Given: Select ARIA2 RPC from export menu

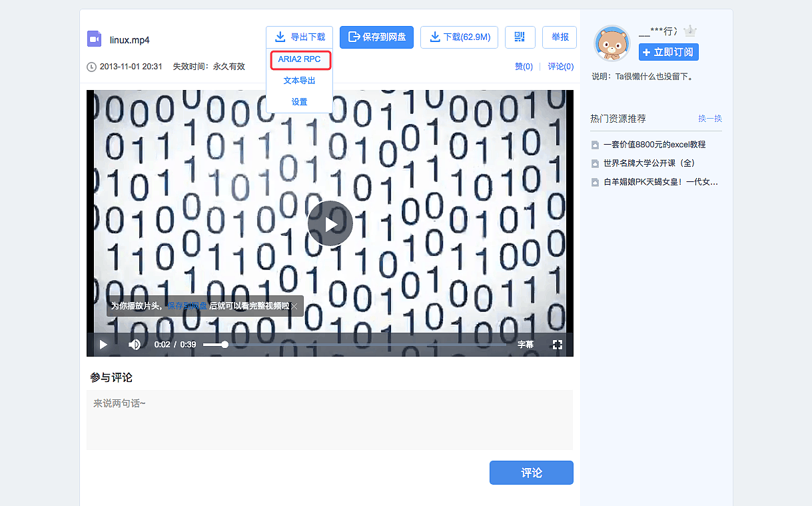Looking at the screenshot, I should tap(299, 59).
